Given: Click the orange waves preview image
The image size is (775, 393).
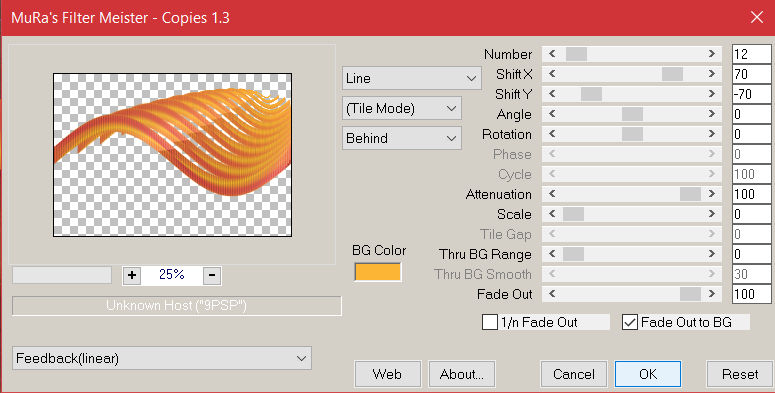Looking at the screenshot, I should coord(172,155).
